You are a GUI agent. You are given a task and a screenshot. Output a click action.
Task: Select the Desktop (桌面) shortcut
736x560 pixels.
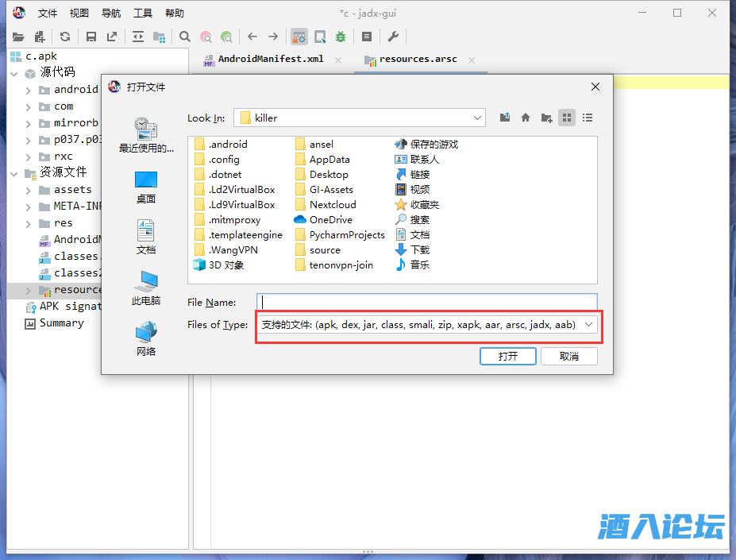click(145, 187)
